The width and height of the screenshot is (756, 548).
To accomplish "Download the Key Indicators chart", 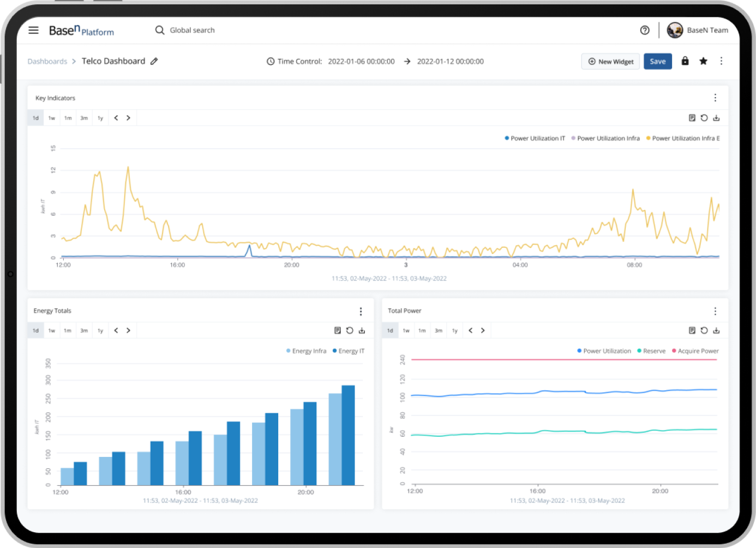I will [x=717, y=118].
